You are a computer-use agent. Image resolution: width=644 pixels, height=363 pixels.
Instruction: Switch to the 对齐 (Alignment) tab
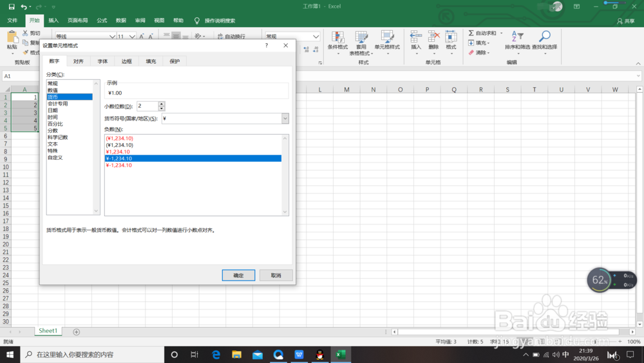coord(78,61)
